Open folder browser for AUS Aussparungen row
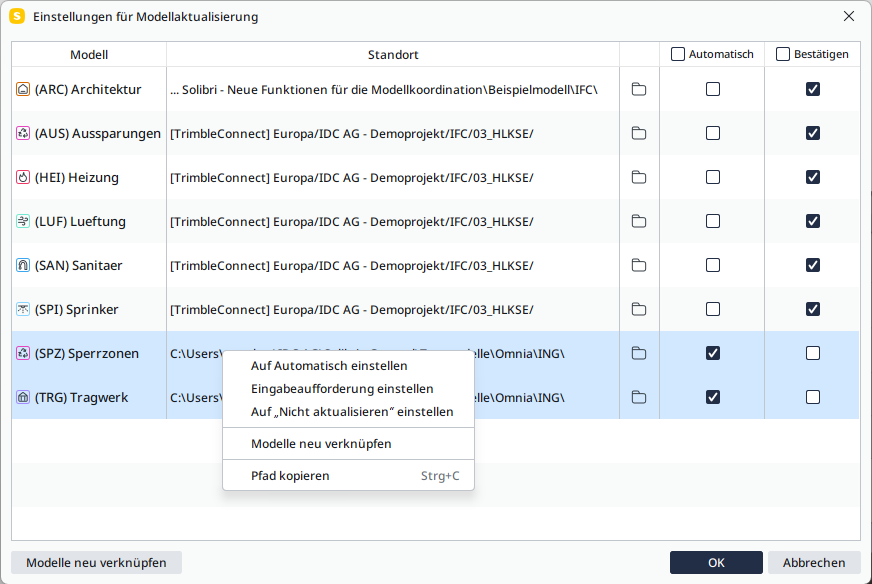The image size is (872, 584). click(x=639, y=133)
